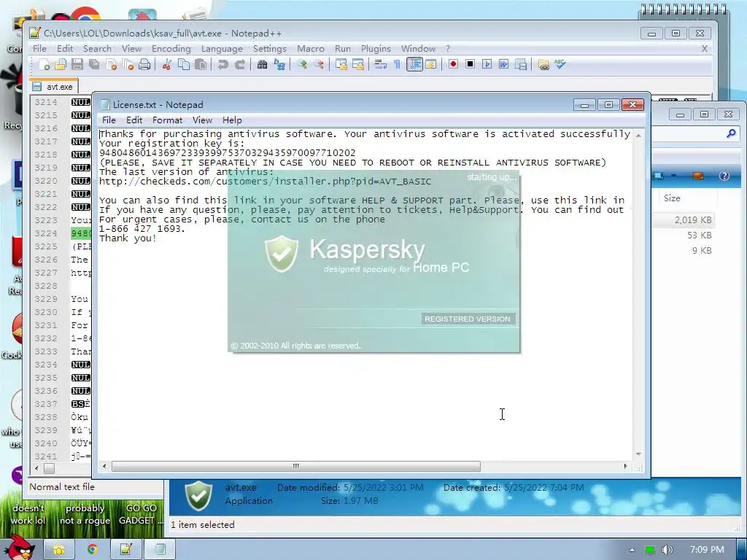Start macro recording with red dot icon
Screen dimensions: 747x560
pyautogui.click(x=453, y=64)
